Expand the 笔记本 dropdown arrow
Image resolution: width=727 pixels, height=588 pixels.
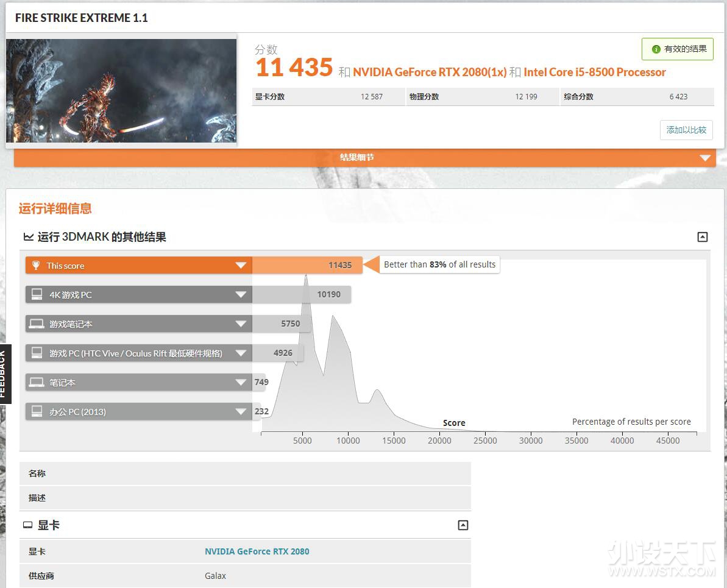tap(241, 382)
